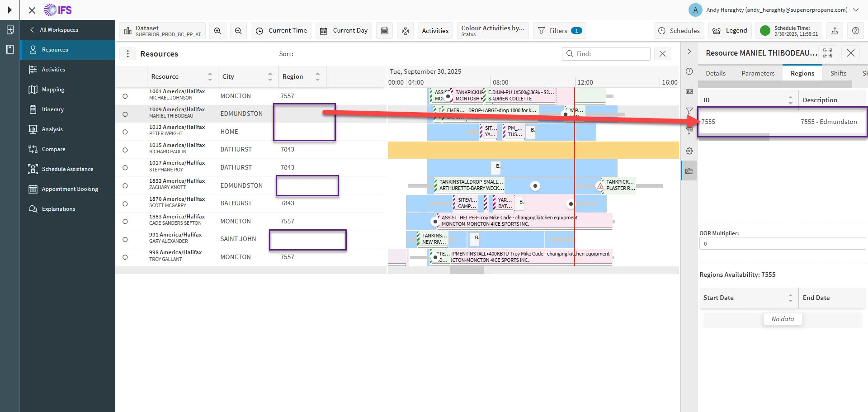Click the OOR Multiplier input field

[782, 244]
